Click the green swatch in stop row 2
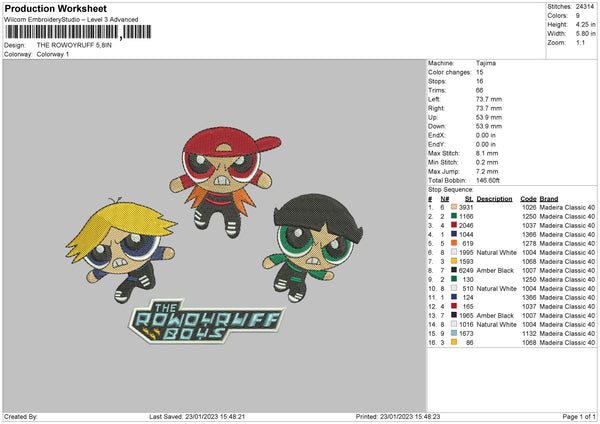Screen dimensions: 600x424 (x=454, y=216)
